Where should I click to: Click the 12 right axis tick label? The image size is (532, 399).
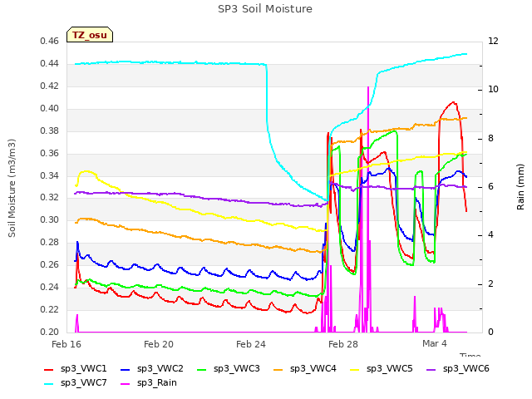[493, 42]
